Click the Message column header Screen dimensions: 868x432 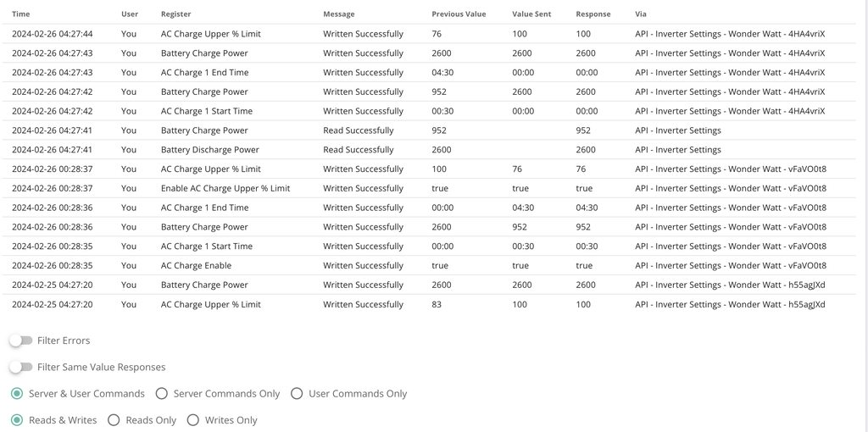point(339,14)
